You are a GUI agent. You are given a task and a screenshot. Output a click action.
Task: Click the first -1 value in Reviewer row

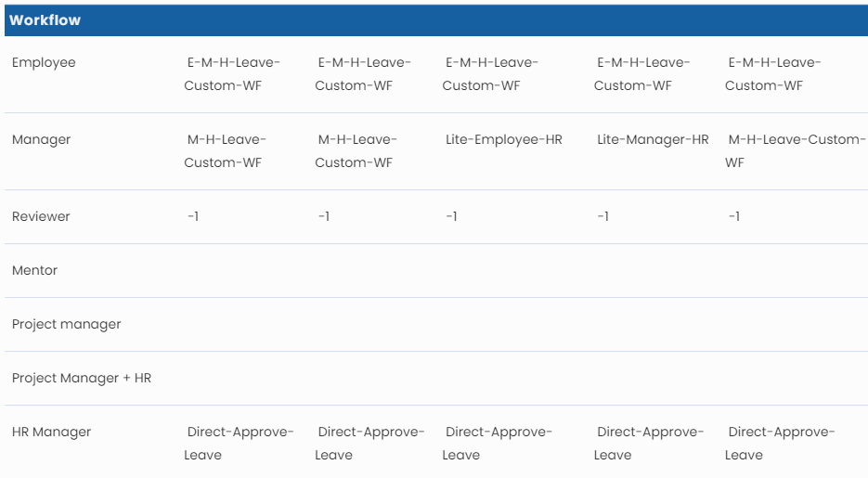193,216
